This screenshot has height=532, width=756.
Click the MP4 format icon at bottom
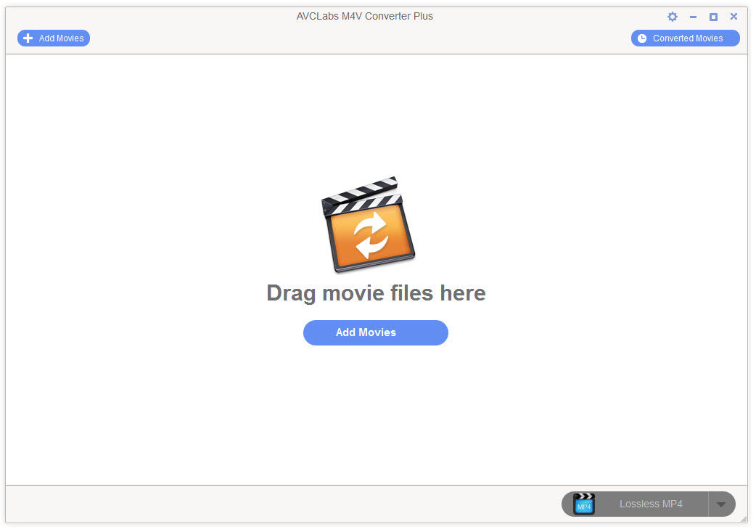click(584, 504)
